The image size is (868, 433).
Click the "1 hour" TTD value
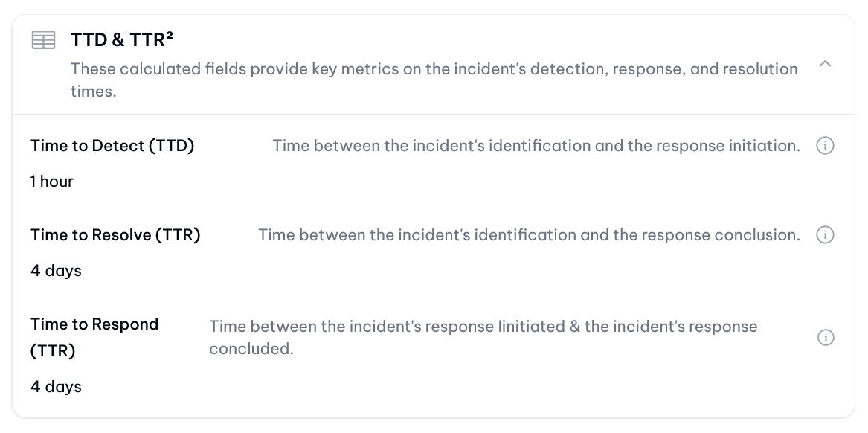52,182
